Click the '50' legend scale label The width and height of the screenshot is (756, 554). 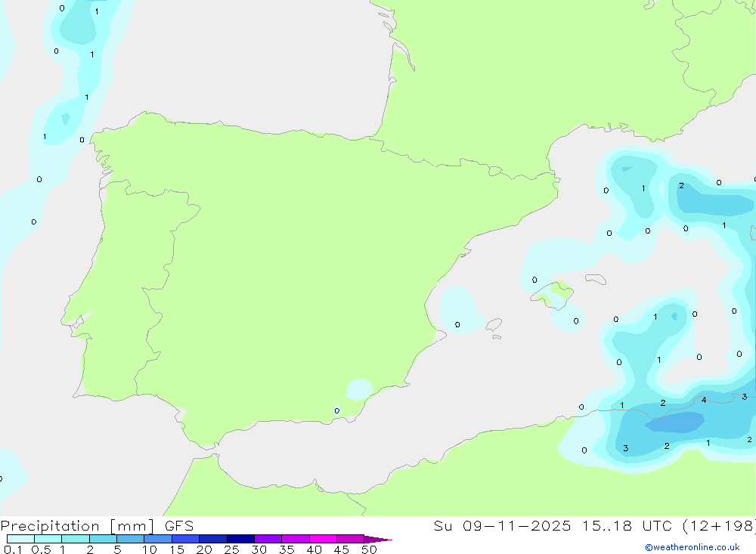pos(369,549)
